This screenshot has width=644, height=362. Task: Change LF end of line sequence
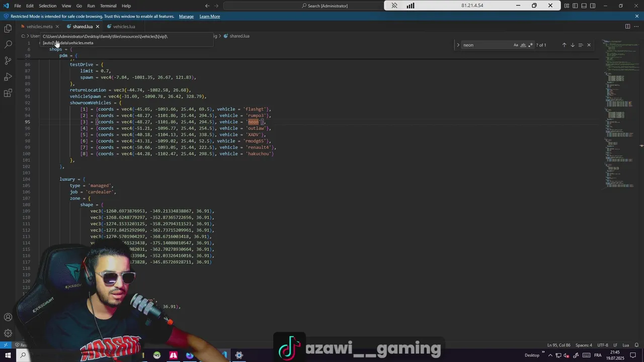615,345
